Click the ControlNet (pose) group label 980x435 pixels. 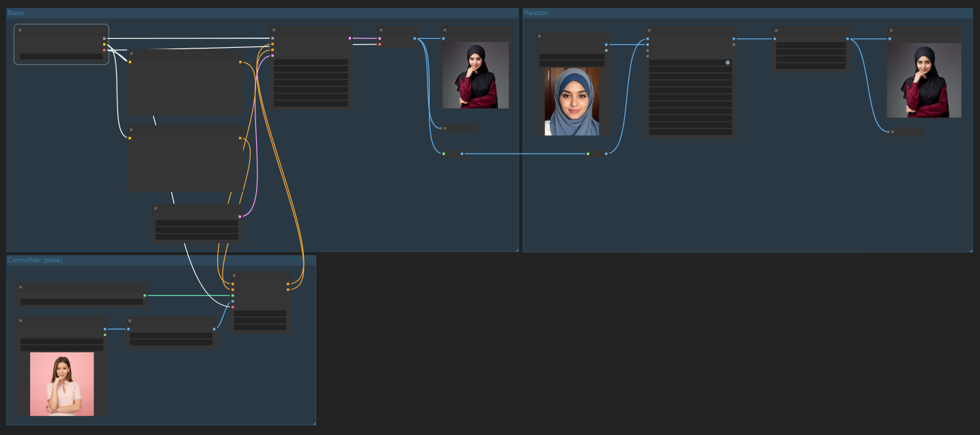[34, 260]
